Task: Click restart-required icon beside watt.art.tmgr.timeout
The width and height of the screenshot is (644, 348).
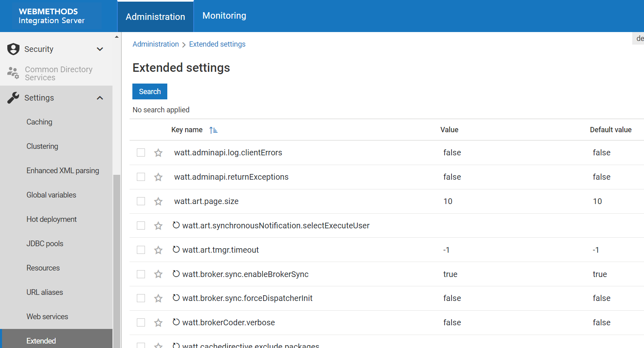Action: click(x=176, y=249)
